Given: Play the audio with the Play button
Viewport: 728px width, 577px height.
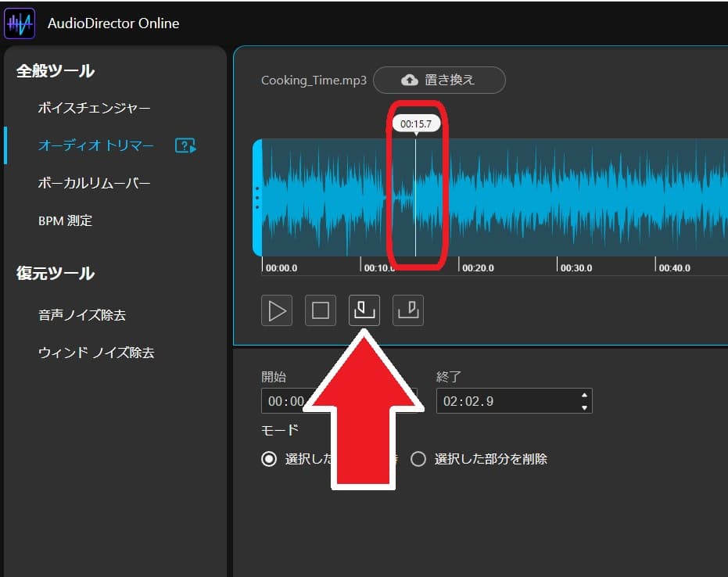Looking at the screenshot, I should pos(277,310).
